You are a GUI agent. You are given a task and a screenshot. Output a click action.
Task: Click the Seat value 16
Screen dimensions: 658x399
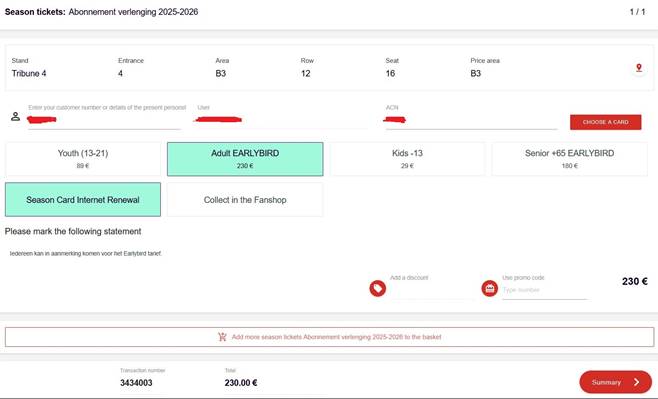tap(390, 73)
